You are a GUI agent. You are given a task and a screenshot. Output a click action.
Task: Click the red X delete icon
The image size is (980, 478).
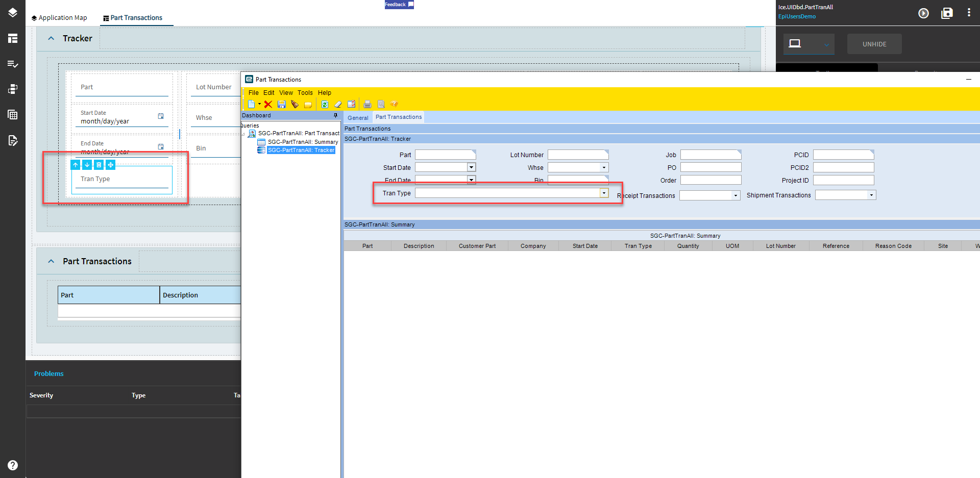(x=268, y=104)
